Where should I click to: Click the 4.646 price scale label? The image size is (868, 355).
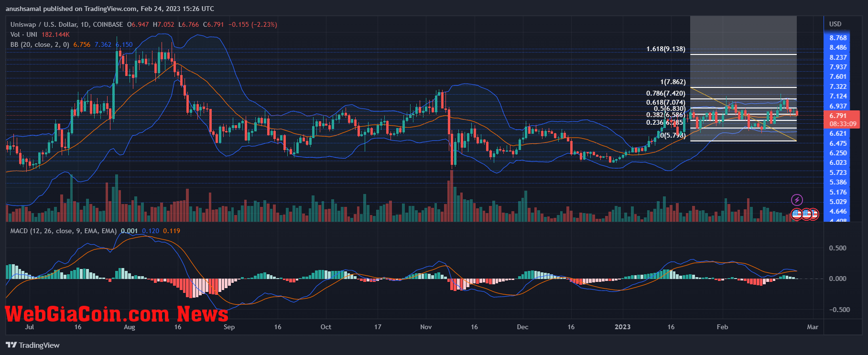838,211
